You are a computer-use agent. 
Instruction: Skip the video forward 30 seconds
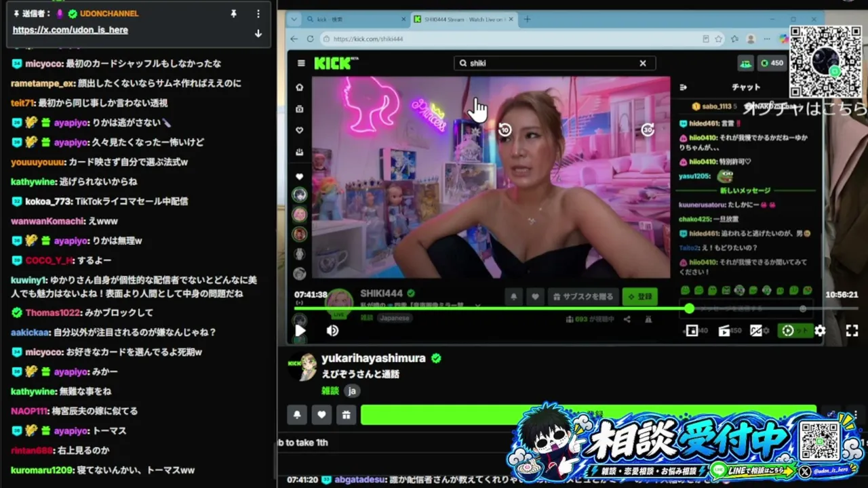[648, 129]
